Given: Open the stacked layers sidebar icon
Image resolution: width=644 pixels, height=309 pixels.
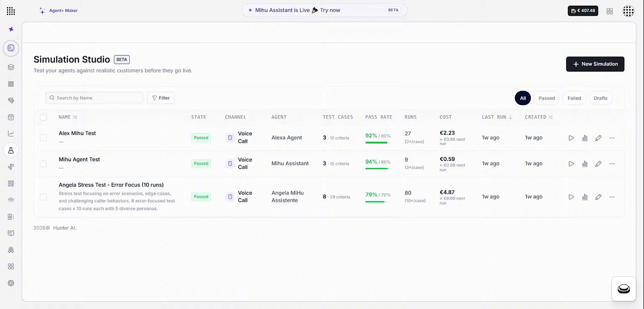Looking at the screenshot, I should [x=11, y=67].
